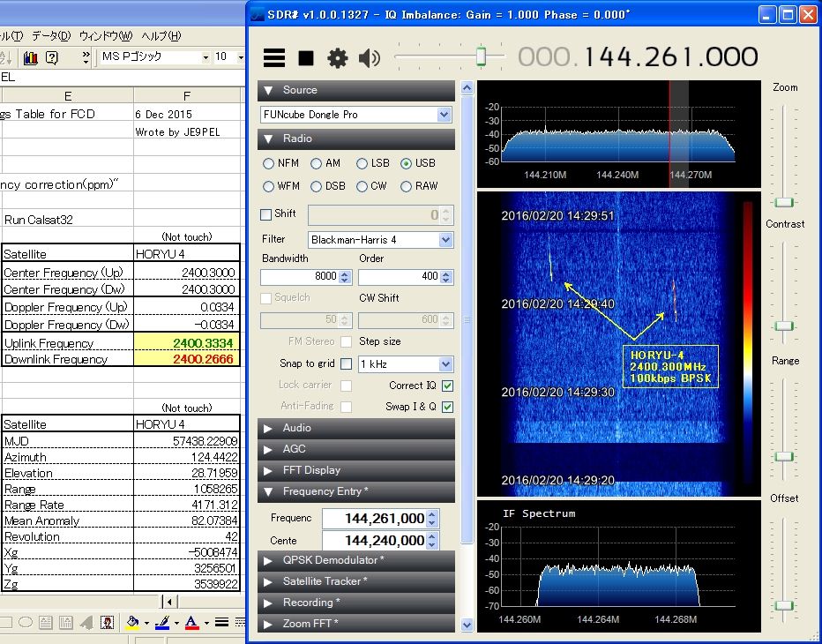
Task: Open SDR# settings gear icon
Action: coord(338,58)
